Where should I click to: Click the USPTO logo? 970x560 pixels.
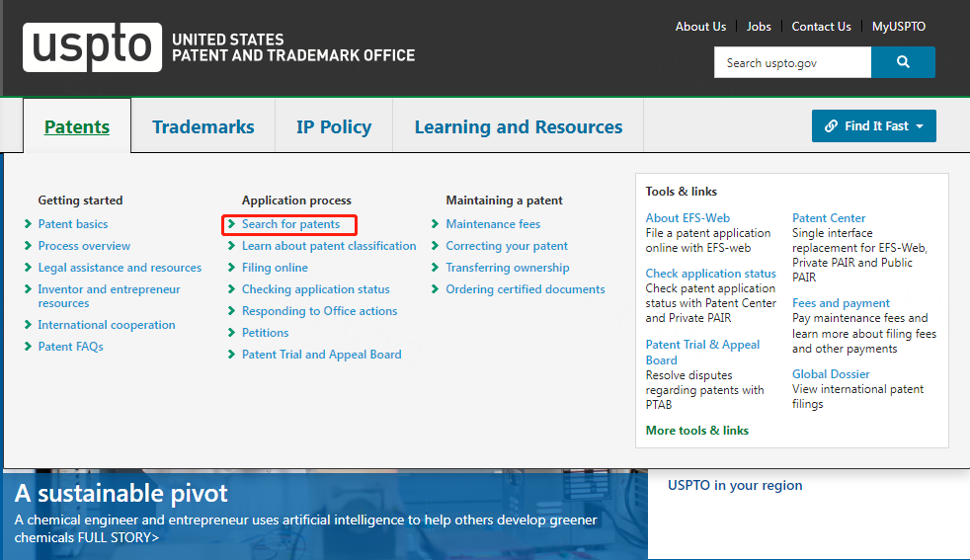[x=219, y=47]
